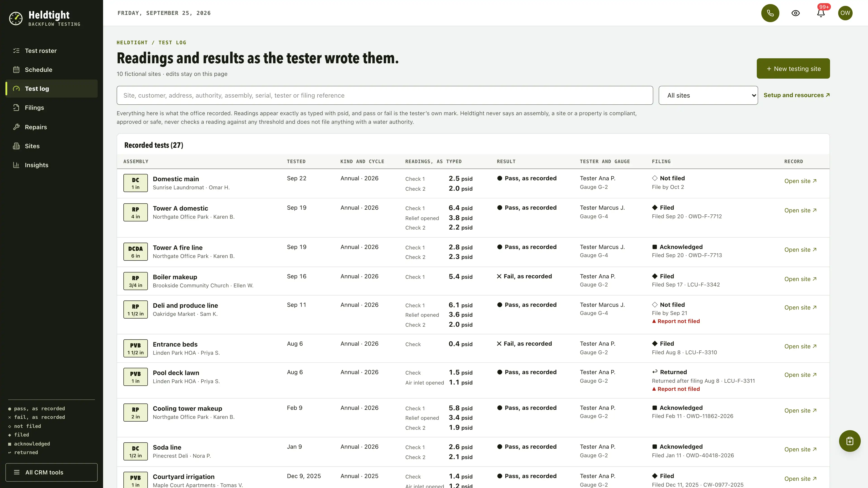The height and width of the screenshot is (488, 868).
Task: Open the Repairs section
Action: coord(52,127)
